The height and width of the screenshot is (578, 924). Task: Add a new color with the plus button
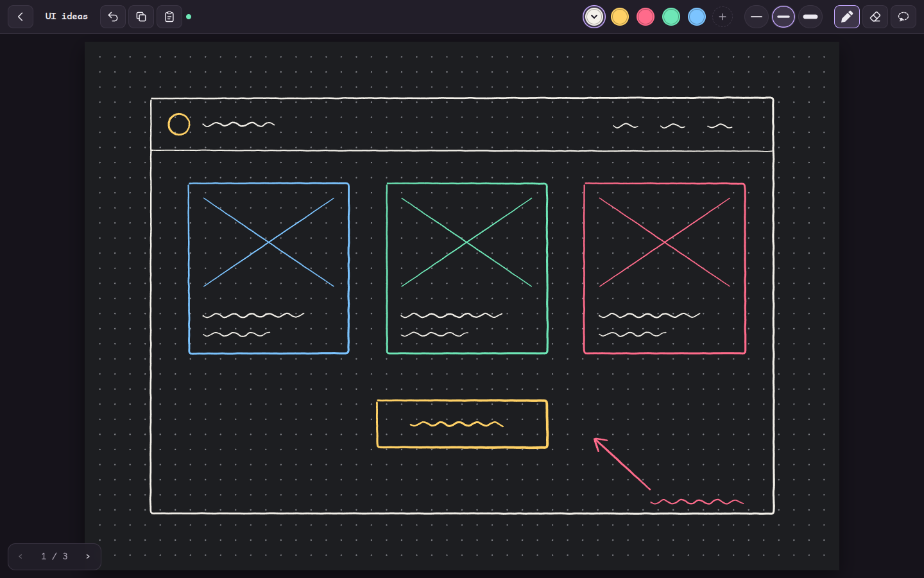(x=723, y=17)
